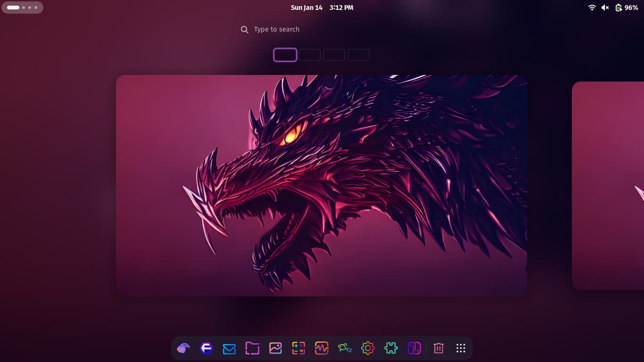This screenshot has height=362, width=644.
Task: Click the muted volume icon
Action: tap(605, 8)
